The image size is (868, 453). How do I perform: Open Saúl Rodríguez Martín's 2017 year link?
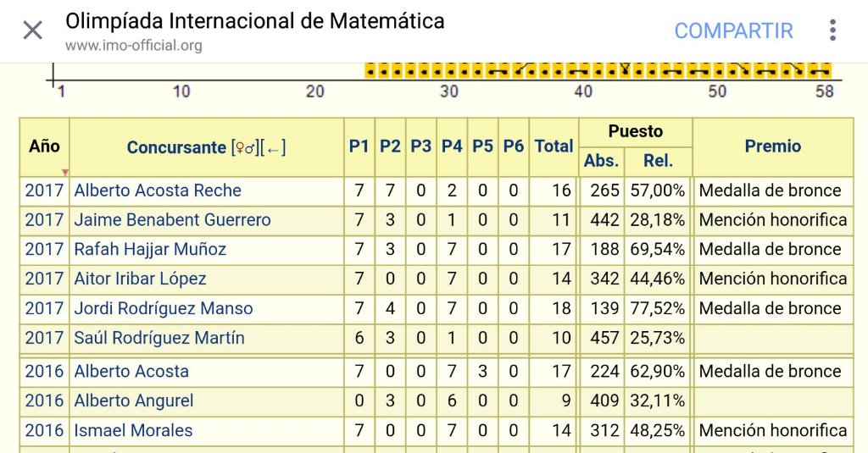(44, 338)
